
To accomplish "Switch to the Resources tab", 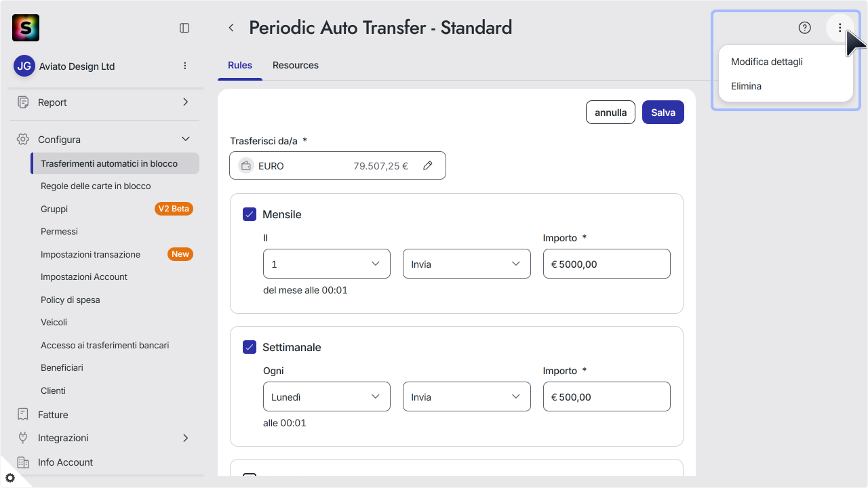I will coord(296,65).
